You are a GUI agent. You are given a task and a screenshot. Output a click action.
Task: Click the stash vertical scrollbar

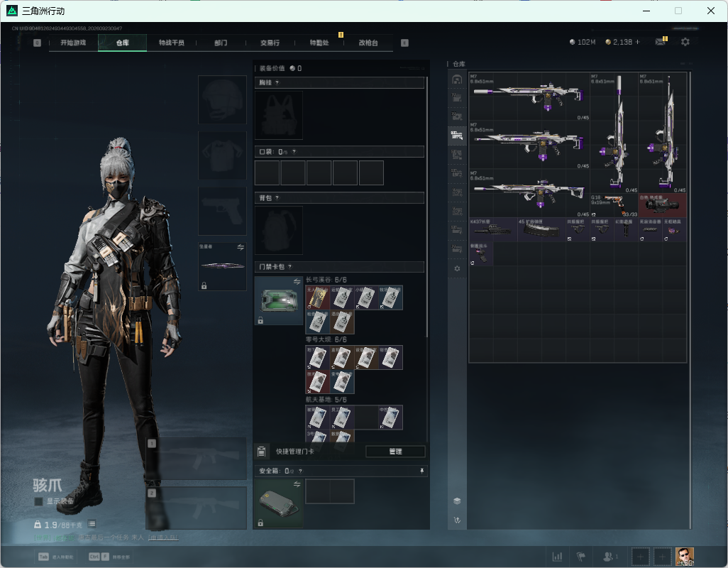coord(690,300)
